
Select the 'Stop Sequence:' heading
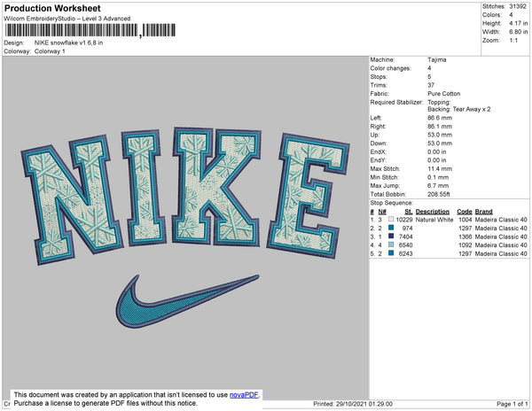392,203
